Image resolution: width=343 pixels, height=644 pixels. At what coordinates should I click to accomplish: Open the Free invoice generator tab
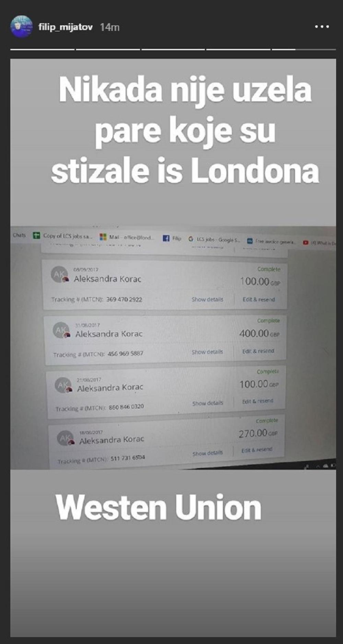271,241
